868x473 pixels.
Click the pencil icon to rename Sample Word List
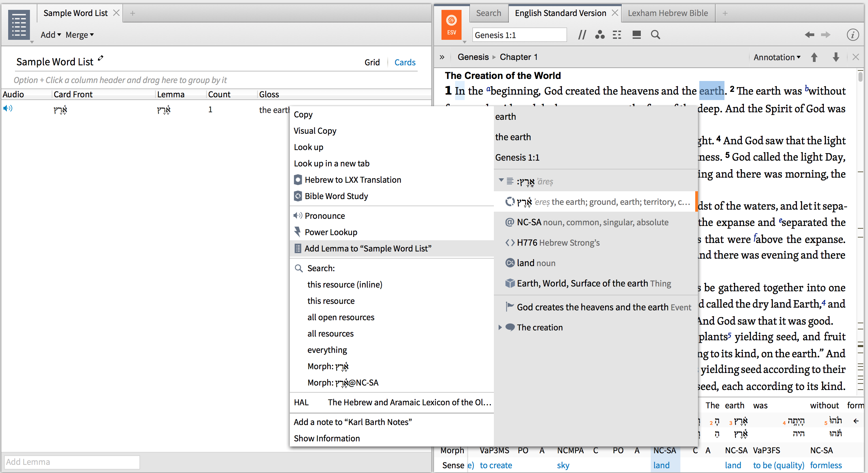tap(101, 58)
